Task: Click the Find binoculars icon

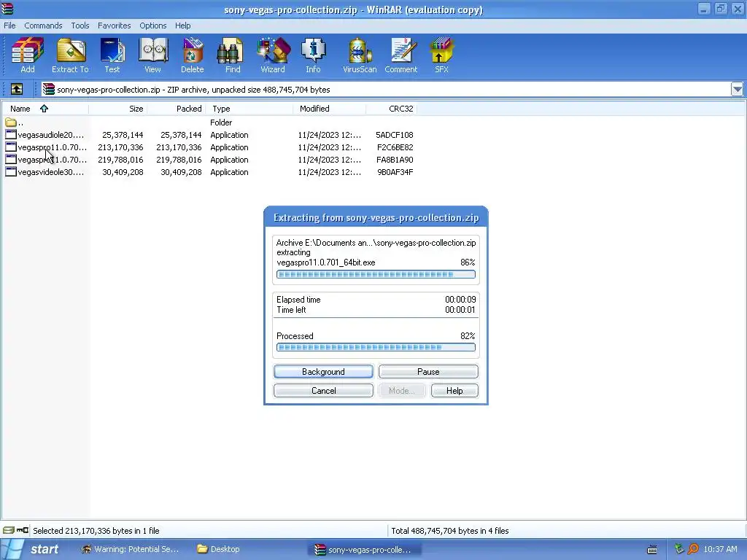Action: tap(232, 50)
